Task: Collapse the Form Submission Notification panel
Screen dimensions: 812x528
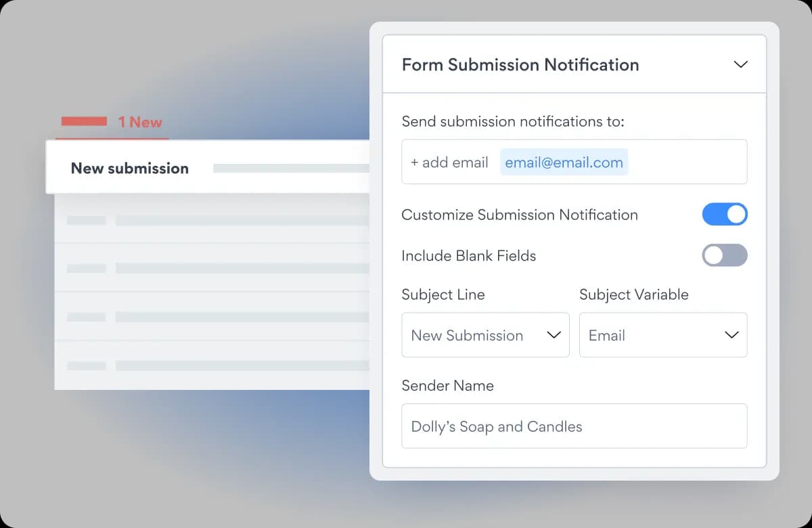Action: tap(741, 64)
